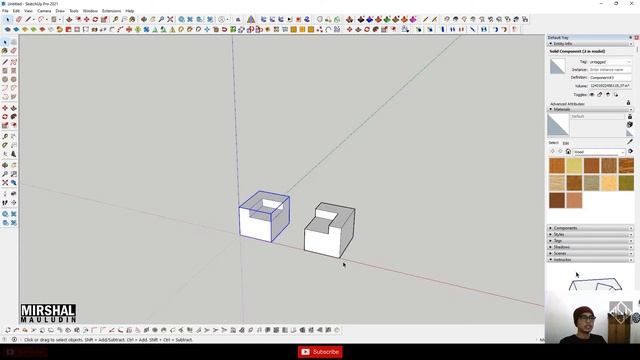
Task: Expand the Tags panel
Action: (x=590, y=241)
